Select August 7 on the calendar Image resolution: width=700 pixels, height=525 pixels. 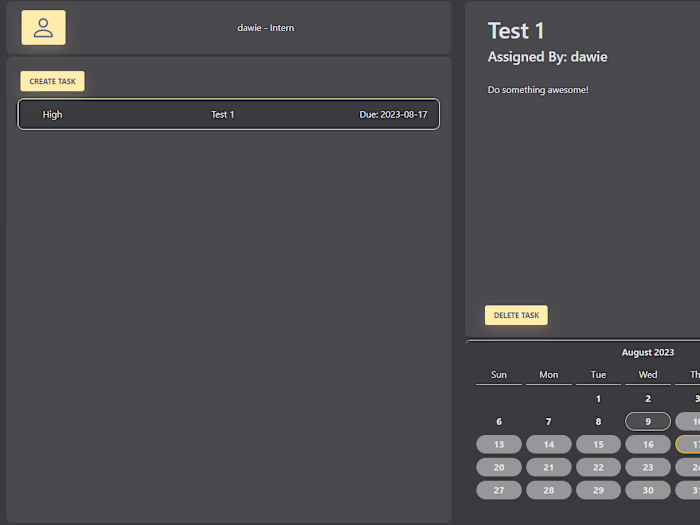pyautogui.click(x=549, y=421)
